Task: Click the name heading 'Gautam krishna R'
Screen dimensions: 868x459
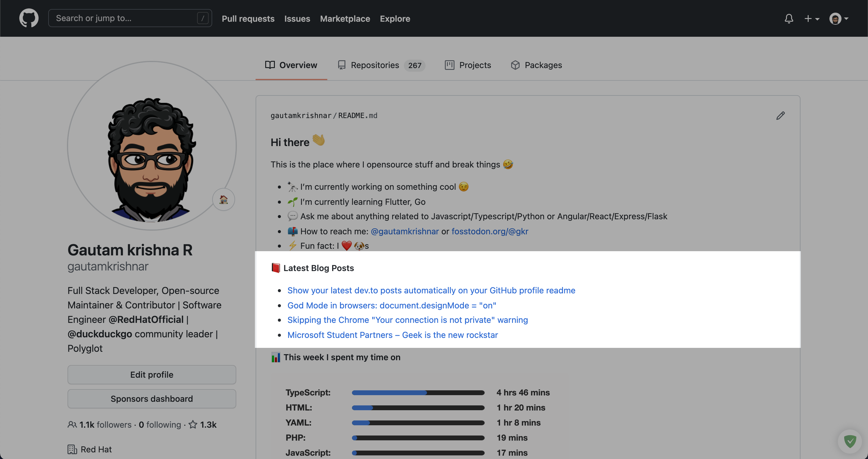Action: coord(130,250)
